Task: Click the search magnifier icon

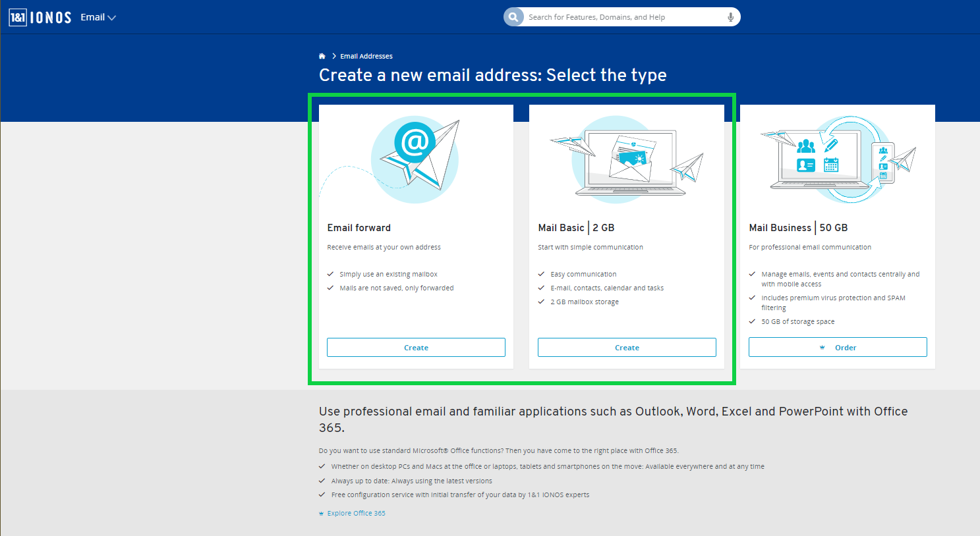Action: point(513,17)
